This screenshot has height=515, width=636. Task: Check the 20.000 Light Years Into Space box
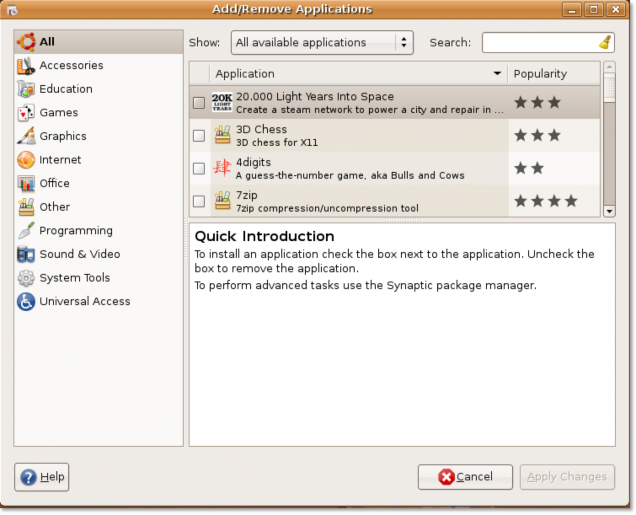pyautogui.click(x=199, y=103)
